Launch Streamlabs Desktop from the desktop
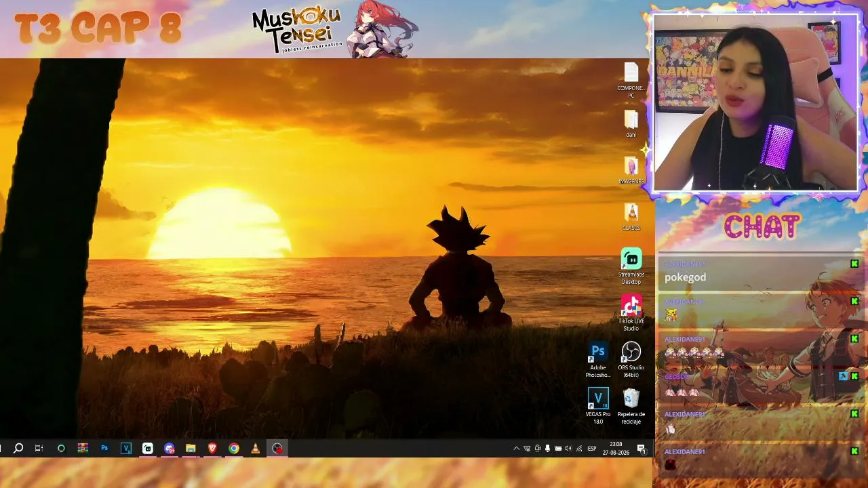The width and height of the screenshot is (868, 488). (x=631, y=266)
